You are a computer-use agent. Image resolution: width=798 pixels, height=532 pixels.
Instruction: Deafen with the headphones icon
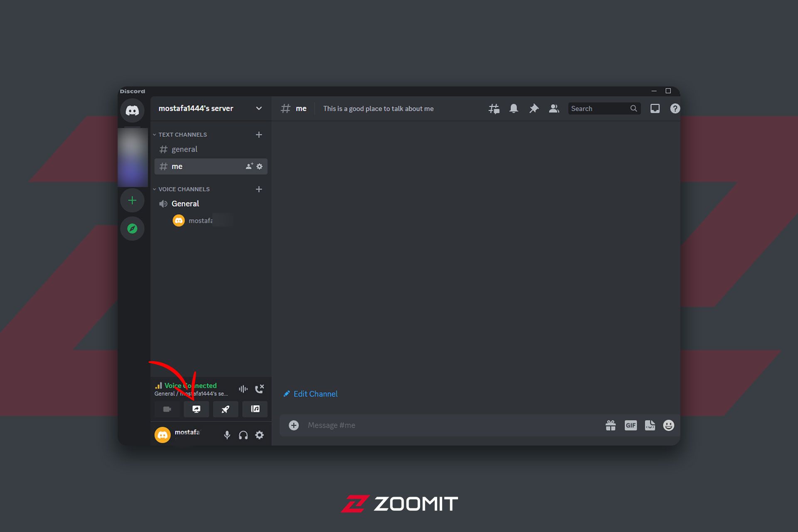(x=243, y=435)
